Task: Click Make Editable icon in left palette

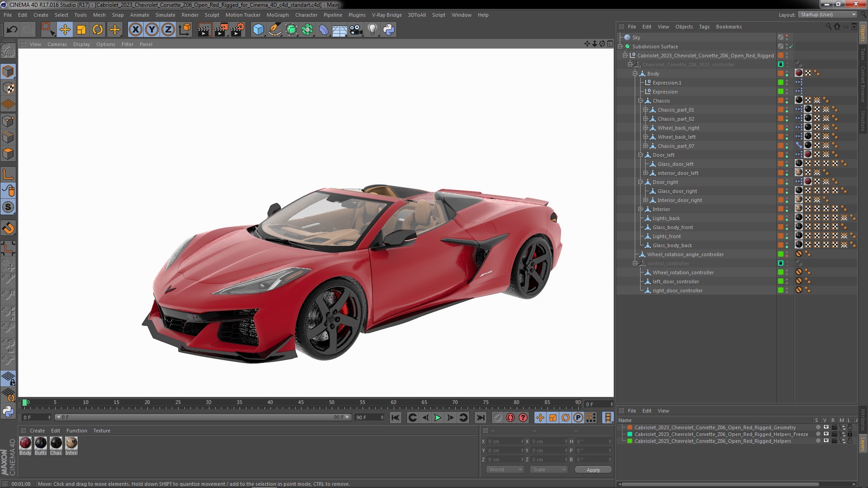Action: coord(8,51)
